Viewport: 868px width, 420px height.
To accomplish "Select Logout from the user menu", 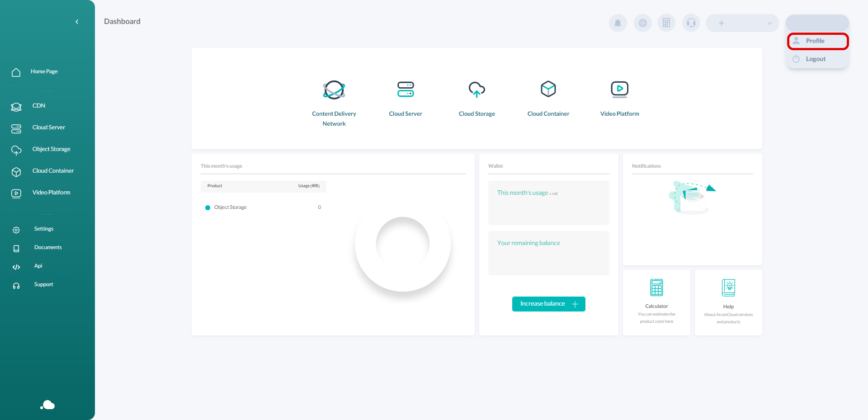I will tap(818, 59).
